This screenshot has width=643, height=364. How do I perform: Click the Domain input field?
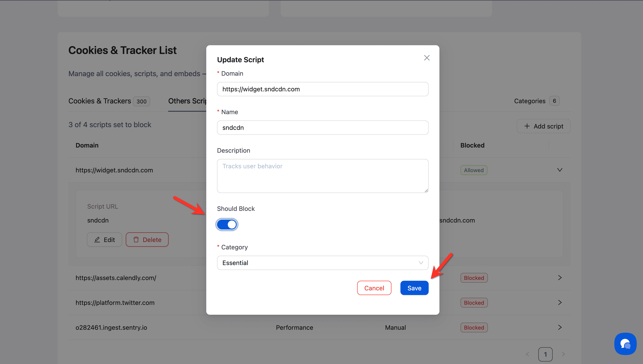pyautogui.click(x=322, y=89)
